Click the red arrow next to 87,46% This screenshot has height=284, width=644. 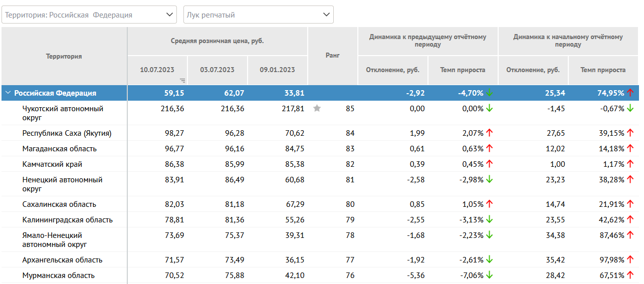[630, 235]
